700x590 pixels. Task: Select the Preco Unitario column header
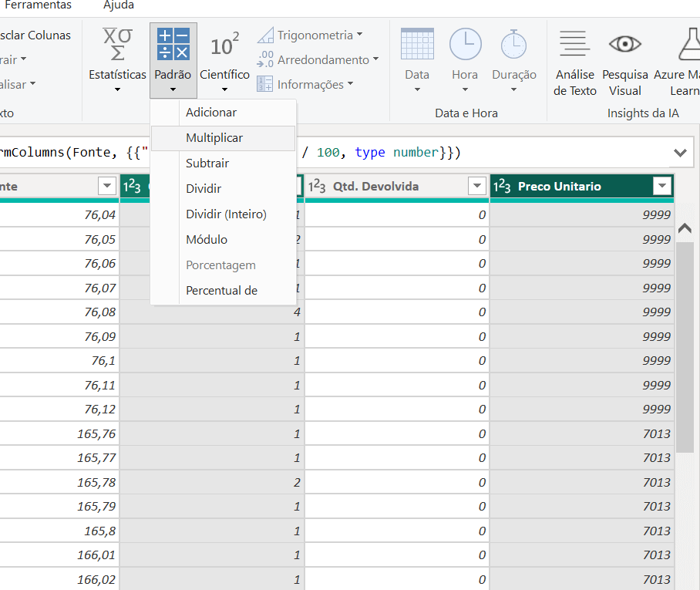click(x=582, y=186)
